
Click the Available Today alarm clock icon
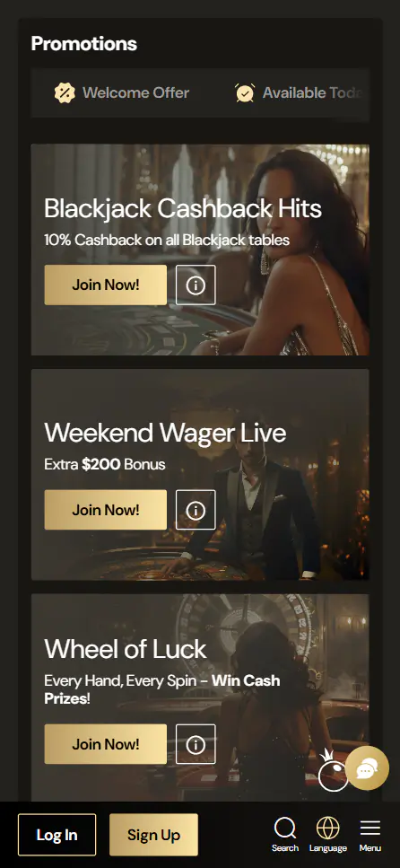(245, 93)
